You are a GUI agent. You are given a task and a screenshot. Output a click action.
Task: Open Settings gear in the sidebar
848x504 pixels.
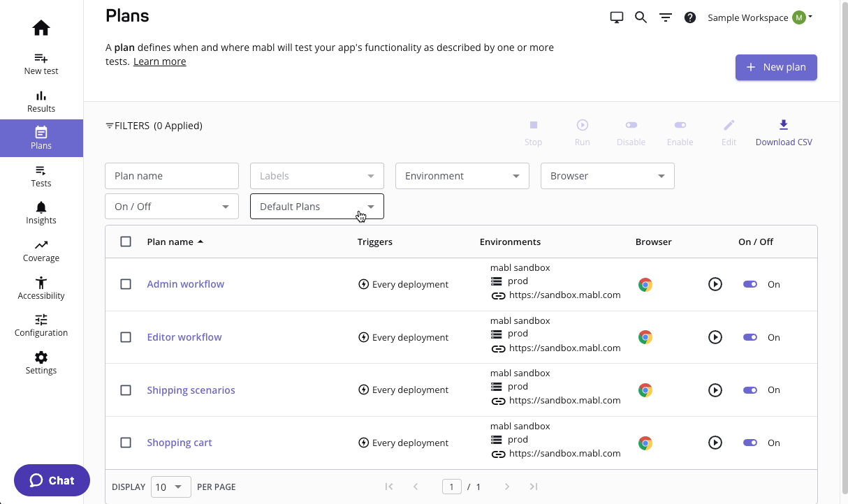pyautogui.click(x=41, y=363)
